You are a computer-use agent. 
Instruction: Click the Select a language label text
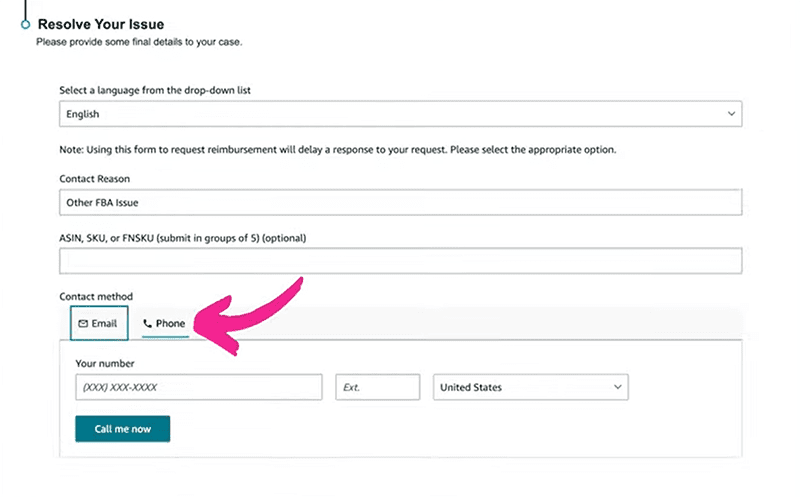coord(155,90)
